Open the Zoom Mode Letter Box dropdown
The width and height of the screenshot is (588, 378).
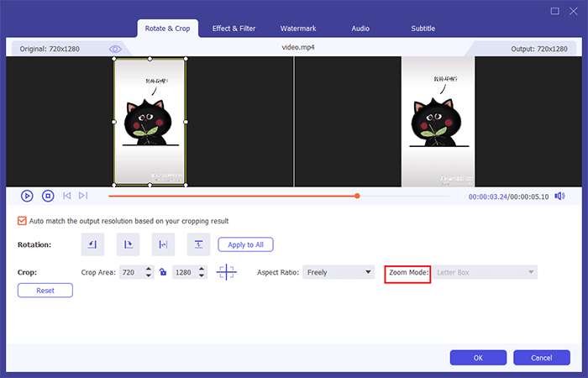pos(485,272)
